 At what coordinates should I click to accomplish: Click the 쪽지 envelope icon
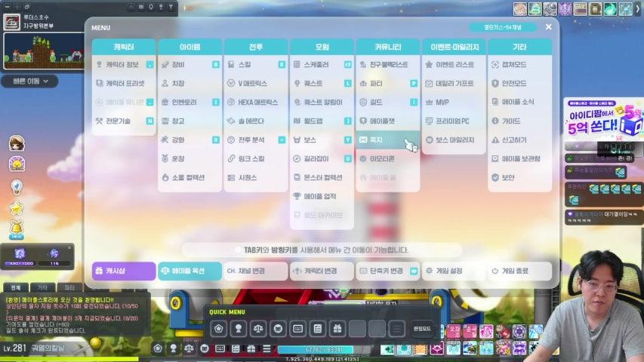point(363,140)
